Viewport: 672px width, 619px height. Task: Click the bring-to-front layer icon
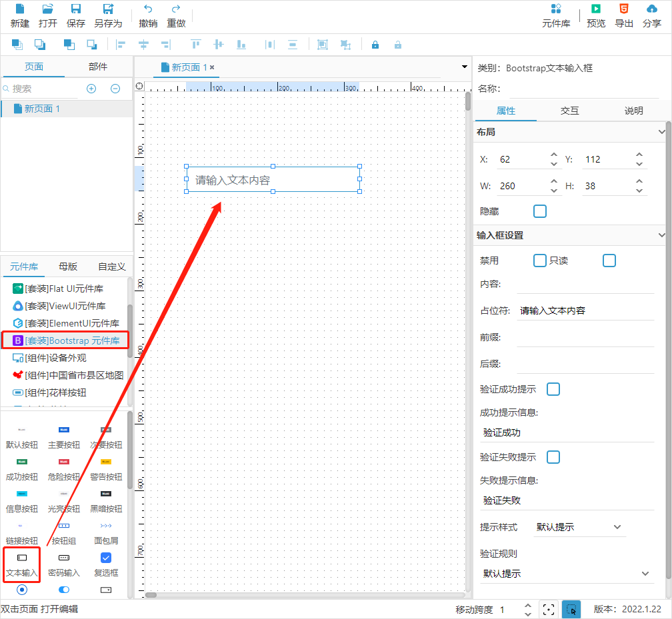click(17, 45)
